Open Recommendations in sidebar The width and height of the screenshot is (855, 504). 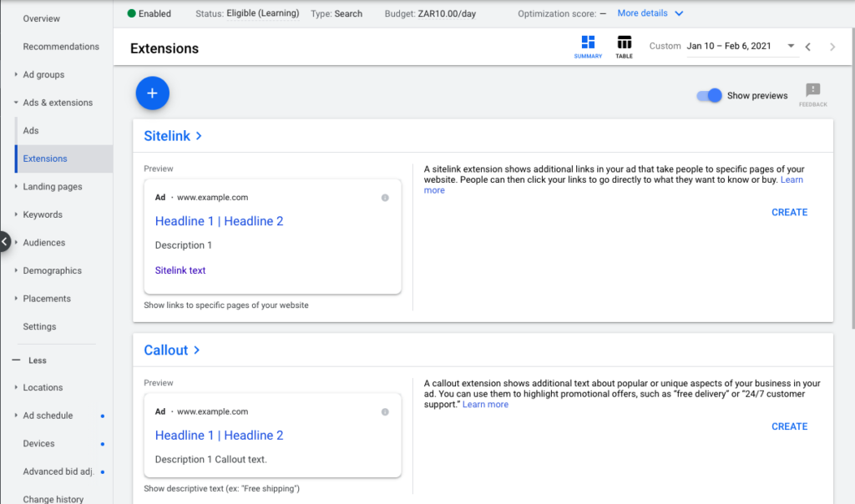pos(61,47)
